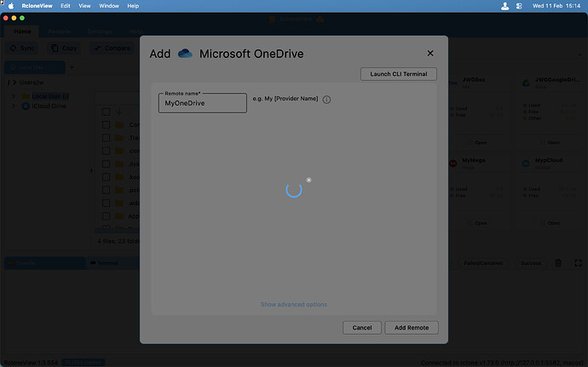
Task: Click the Local Disk folder icon
Action: pos(26,96)
